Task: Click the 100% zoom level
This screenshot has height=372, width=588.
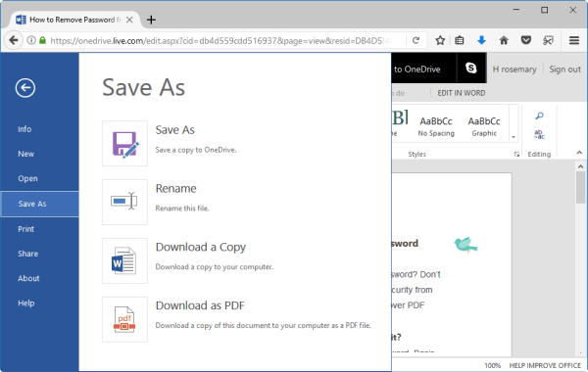Action: (x=492, y=365)
